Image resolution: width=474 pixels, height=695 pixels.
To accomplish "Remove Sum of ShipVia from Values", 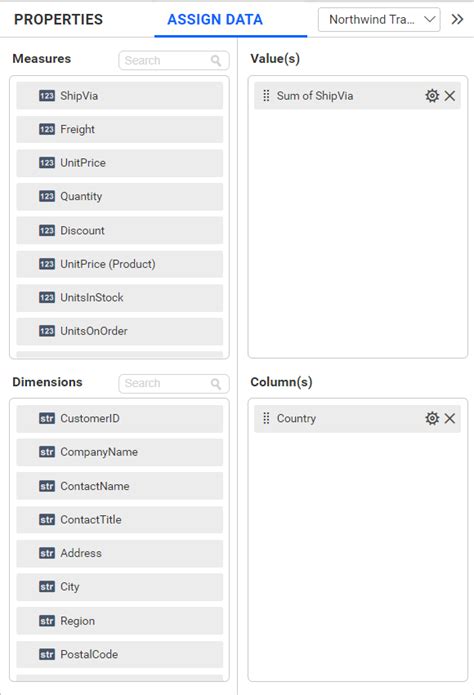I will 450,96.
